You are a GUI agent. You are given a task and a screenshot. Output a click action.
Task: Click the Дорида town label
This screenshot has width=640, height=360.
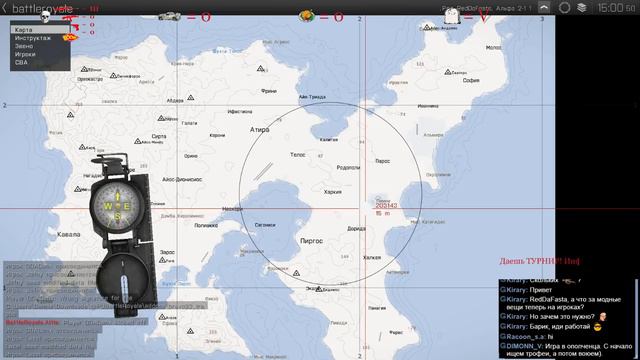click(x=356, y=229)
